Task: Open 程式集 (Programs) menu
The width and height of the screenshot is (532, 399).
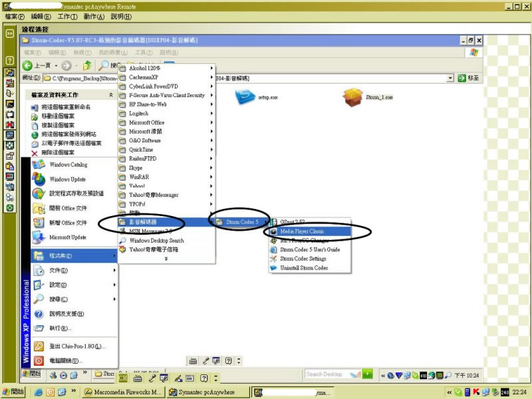Action: point(74,255)
